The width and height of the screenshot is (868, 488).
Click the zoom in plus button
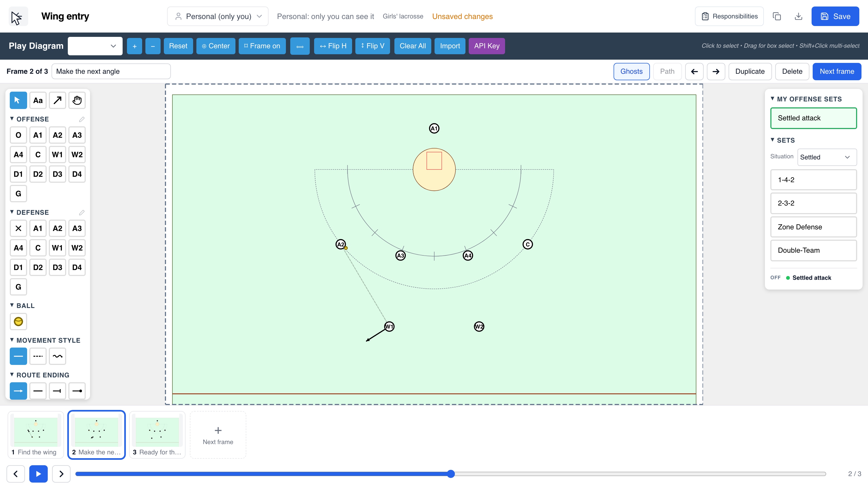[135, 46]
